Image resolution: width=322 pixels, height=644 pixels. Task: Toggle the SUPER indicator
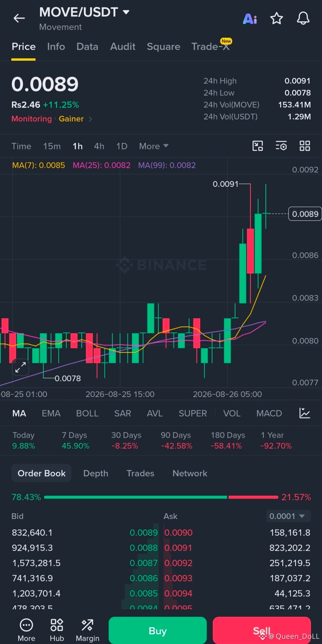(x=193, y=413)
